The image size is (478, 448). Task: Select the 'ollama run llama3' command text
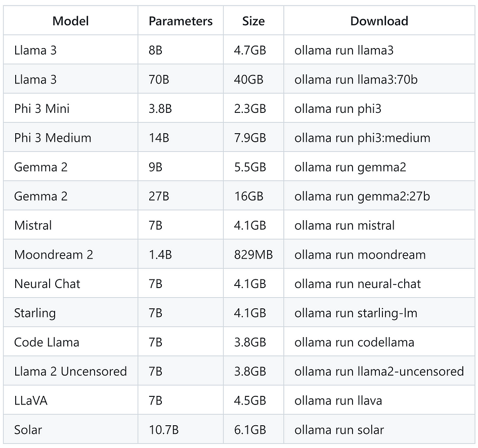pos(344,50)
